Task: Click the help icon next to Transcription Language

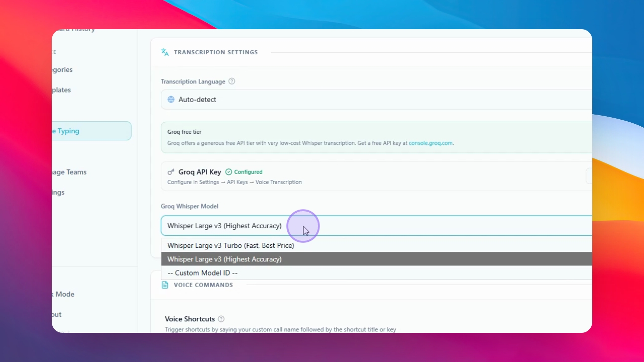Action: (232, 81)
